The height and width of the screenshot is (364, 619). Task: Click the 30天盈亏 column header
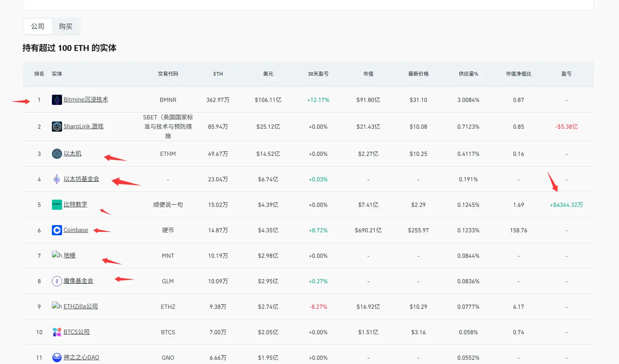click(x=318, y=74)
